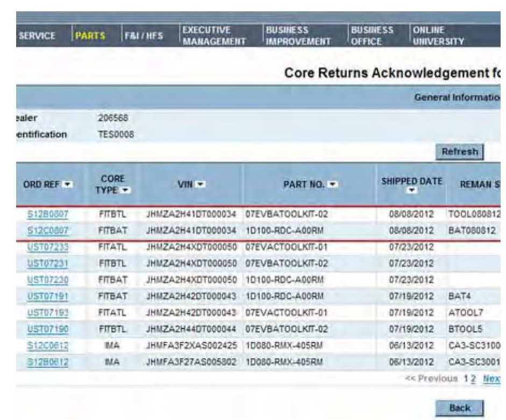
Task: Open order reference S12B0807 link
Action: 48,213
